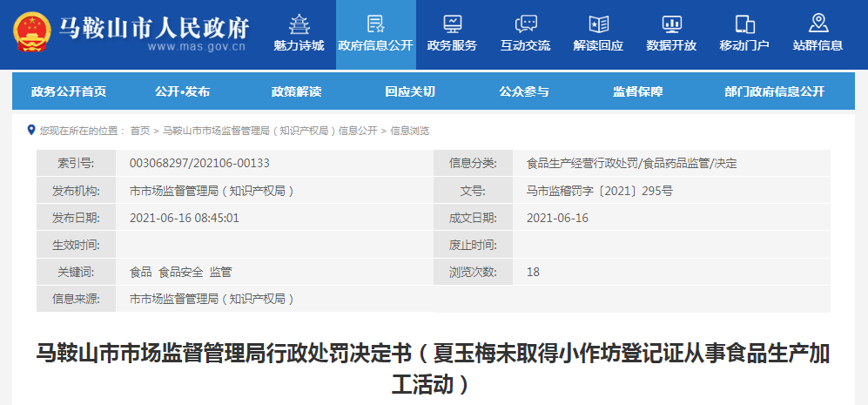The height and width of the screenshot is (405, 868).
Task: Open 部门政府信息公开 menu item
Action: 774,91
